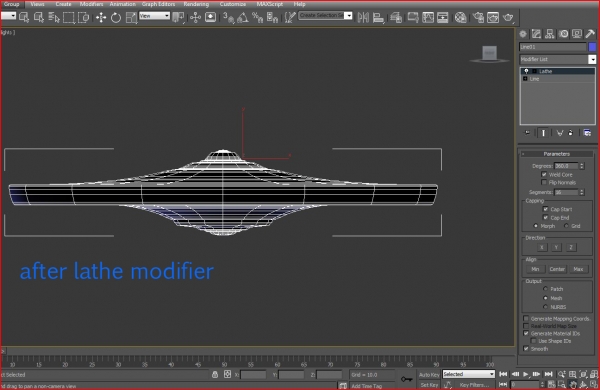
Task: Activate Select and Move tool
Action: click(101, 17)
